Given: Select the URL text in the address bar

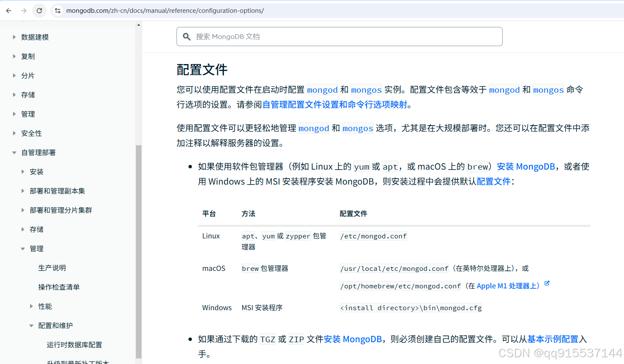Looking at the screenshot, I should tap(165, 11).
